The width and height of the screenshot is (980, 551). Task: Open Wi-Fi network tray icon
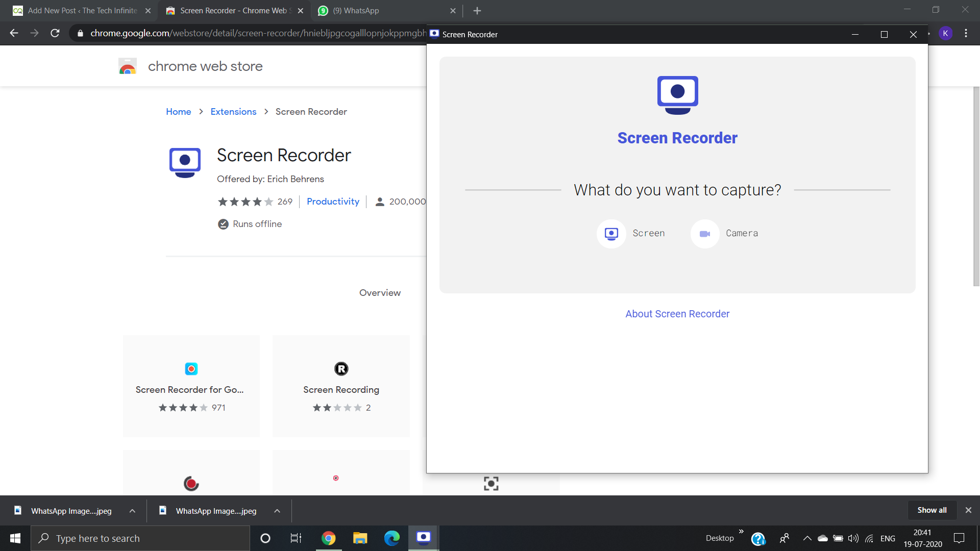(x=869, y=538)
